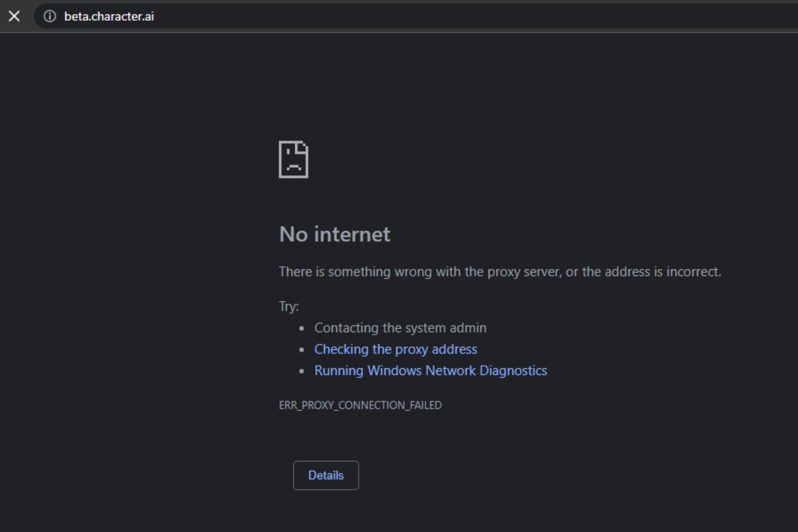Open the site information icon

pos(50,16)
